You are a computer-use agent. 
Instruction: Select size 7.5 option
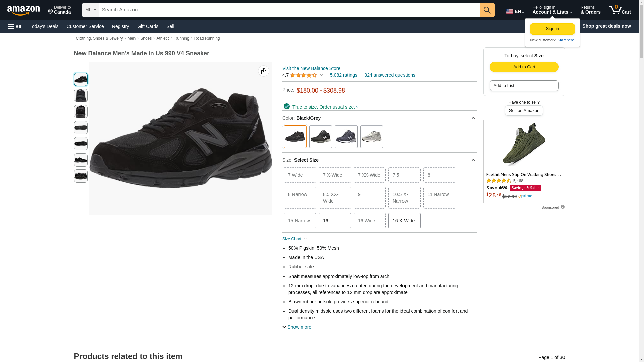pyautogui.click(x=404, y=175)
